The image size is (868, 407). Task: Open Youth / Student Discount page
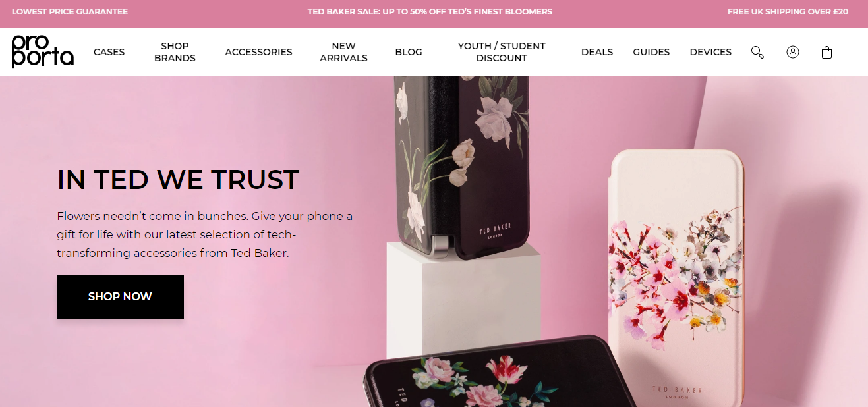[502, 52]
